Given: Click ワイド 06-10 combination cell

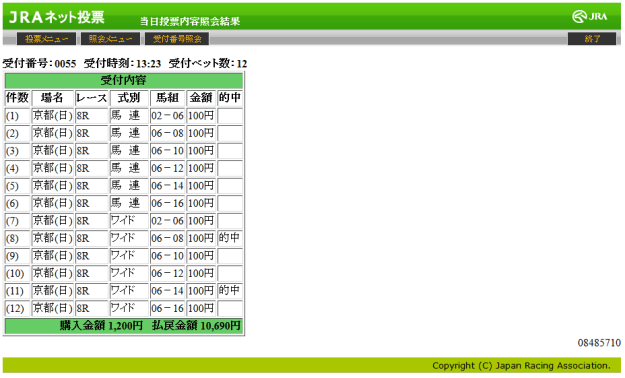Looking at the screenshot, I should [x=167, y=256].
